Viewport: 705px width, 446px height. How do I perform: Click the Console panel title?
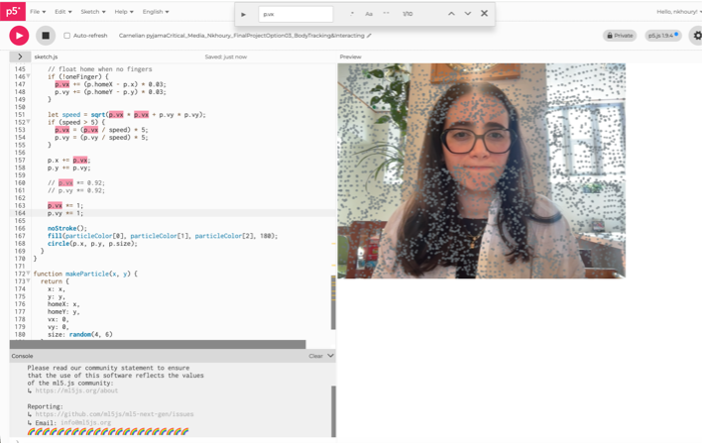pos(22,356)
